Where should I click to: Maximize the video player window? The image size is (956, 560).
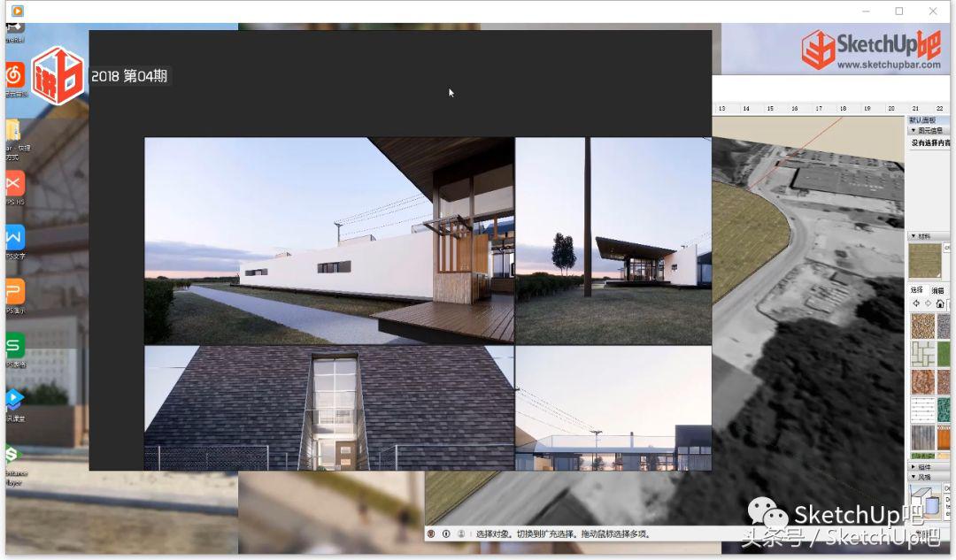point(899,11)
